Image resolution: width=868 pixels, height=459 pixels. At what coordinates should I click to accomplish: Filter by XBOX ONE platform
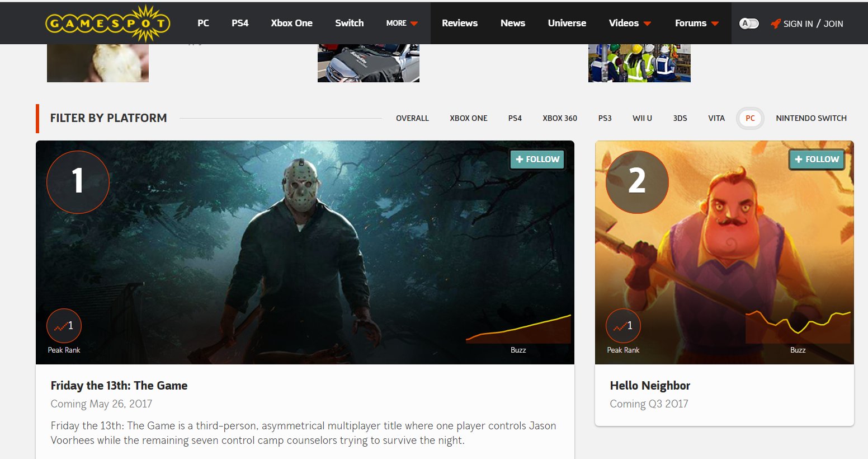point(469,118)
